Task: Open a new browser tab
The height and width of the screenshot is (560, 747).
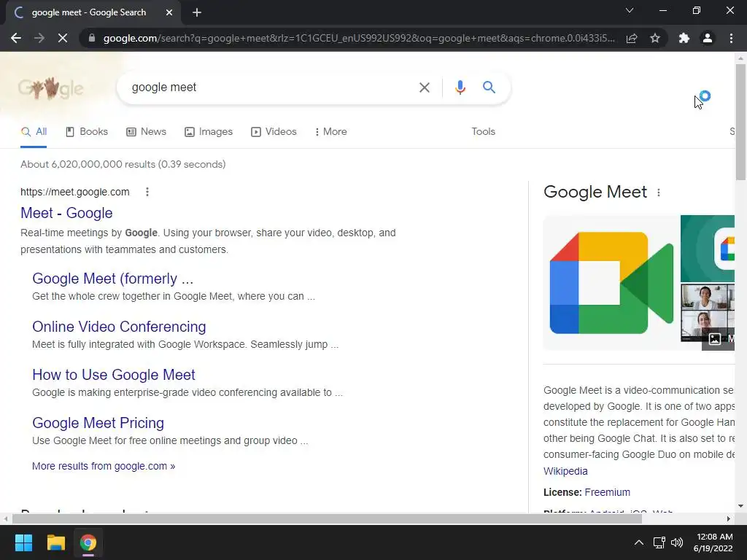Action: point(197,13)
